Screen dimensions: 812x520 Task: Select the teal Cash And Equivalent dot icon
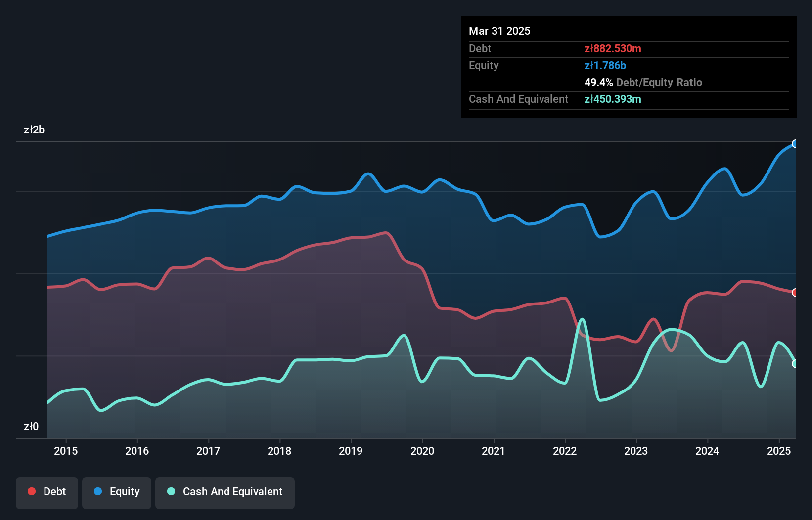tap(171, 492)
